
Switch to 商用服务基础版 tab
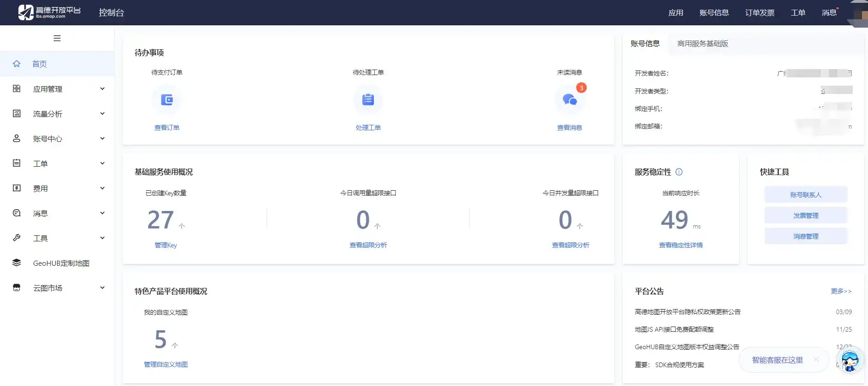pos(703,44)
